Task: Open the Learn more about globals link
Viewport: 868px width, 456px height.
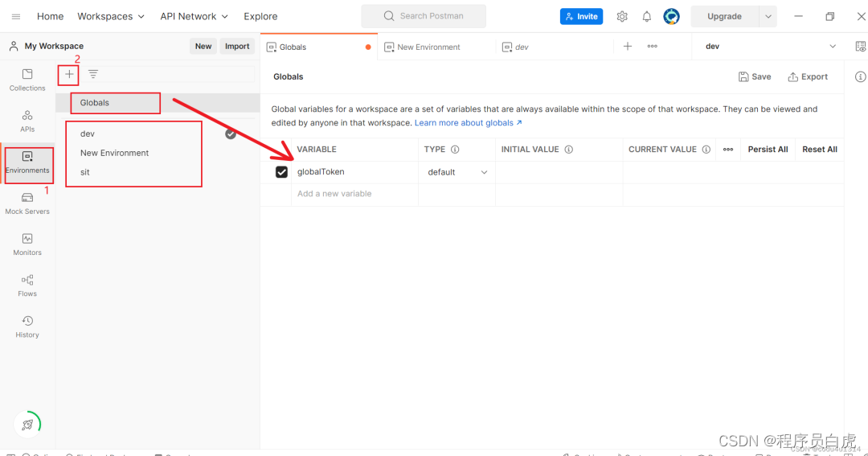Action: [469, 123]
